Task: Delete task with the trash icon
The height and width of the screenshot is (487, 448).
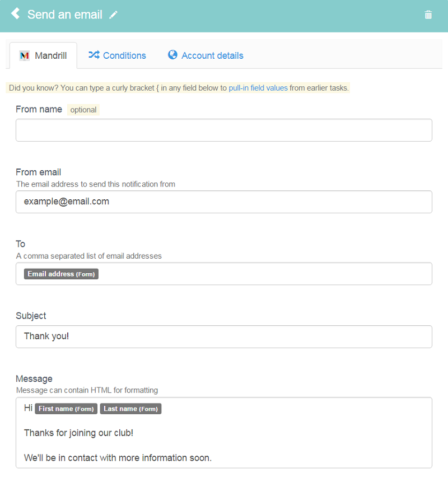Action: click(428, 15)
